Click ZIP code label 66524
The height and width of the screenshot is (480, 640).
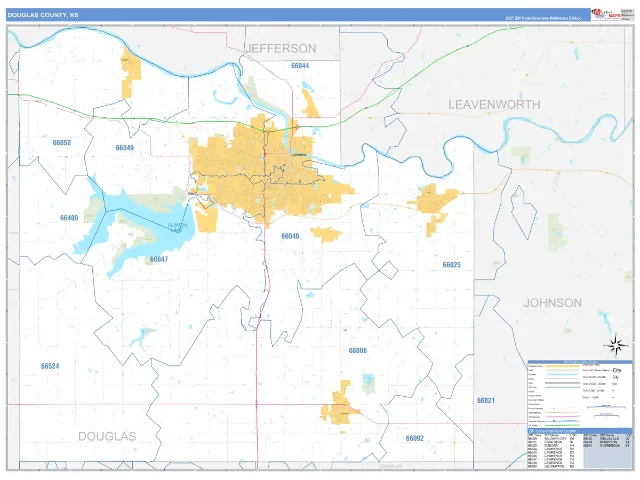[x=50, y=366]
